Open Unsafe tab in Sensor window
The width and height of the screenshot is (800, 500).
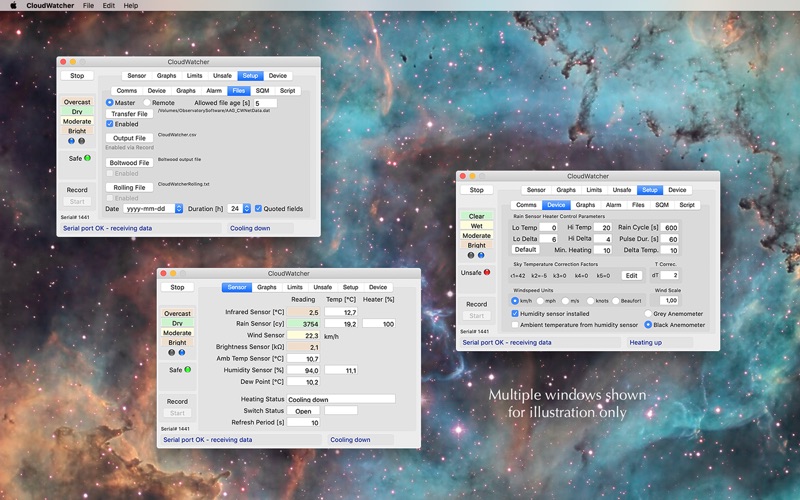(x=322, y=287)
